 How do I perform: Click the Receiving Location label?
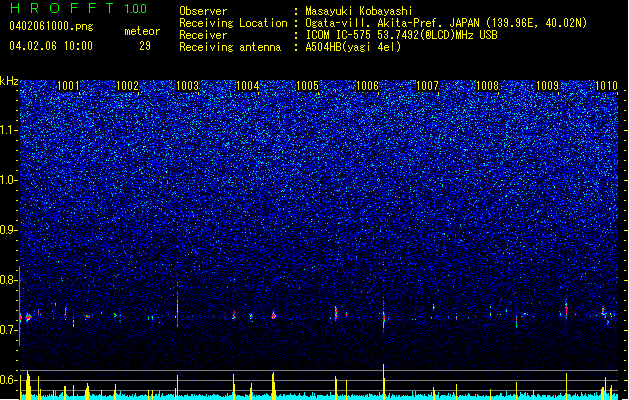[233, 23]
